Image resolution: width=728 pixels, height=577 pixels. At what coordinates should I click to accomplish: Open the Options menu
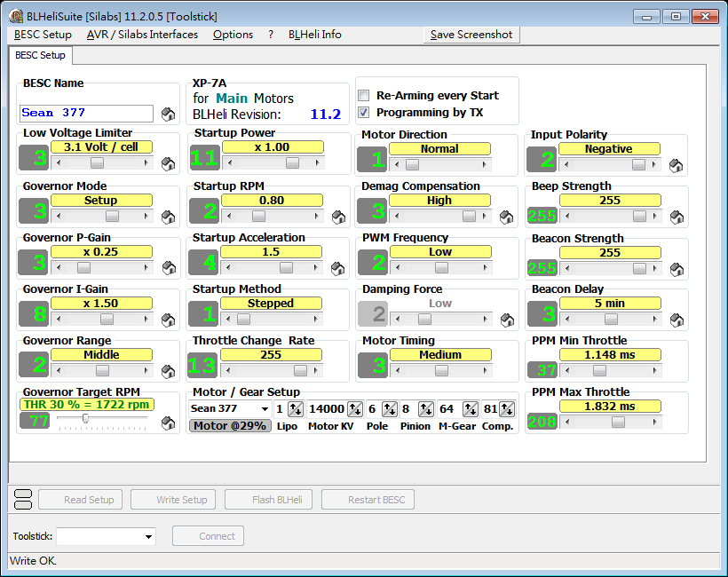tap(233, 35)
